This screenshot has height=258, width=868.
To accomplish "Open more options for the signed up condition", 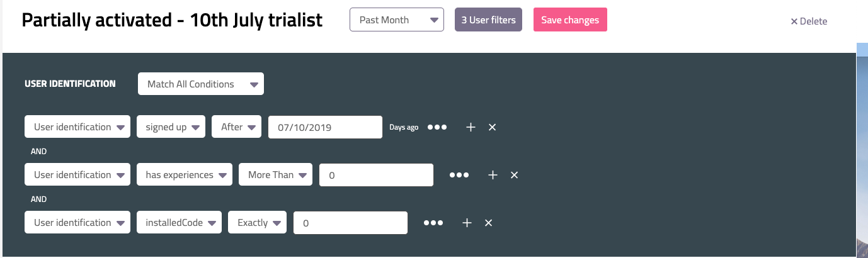I will [437, 127].
